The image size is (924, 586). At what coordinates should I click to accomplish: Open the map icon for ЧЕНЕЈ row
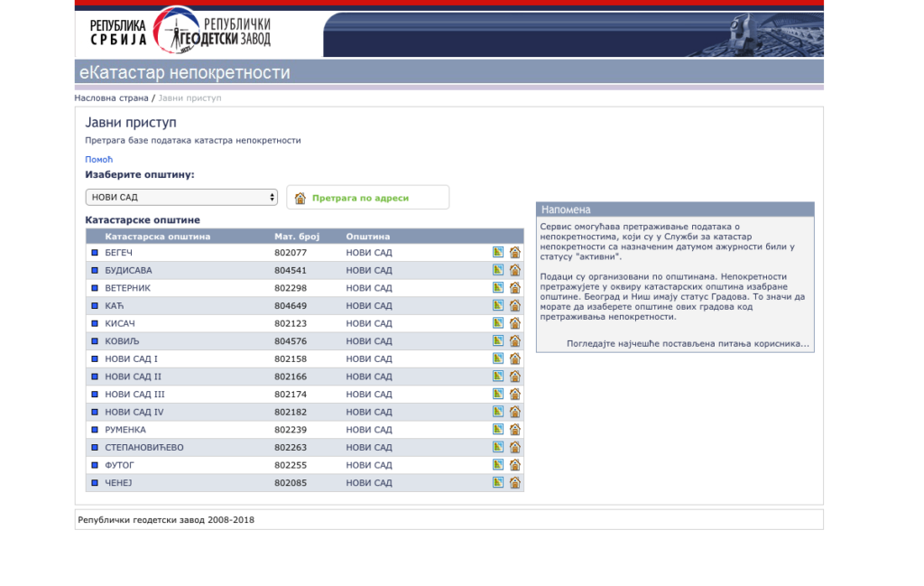click(498, 482)
